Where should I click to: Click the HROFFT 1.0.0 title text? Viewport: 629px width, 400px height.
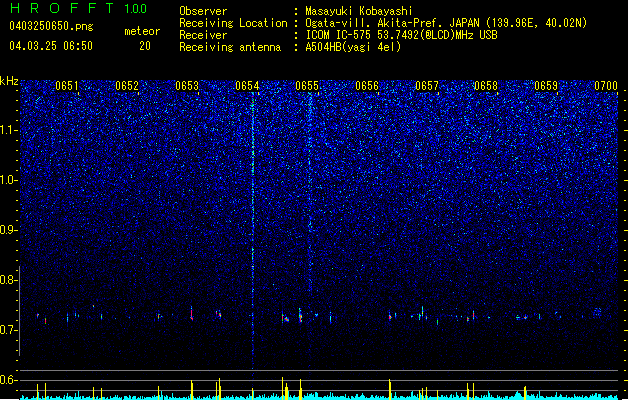point(79,8)
